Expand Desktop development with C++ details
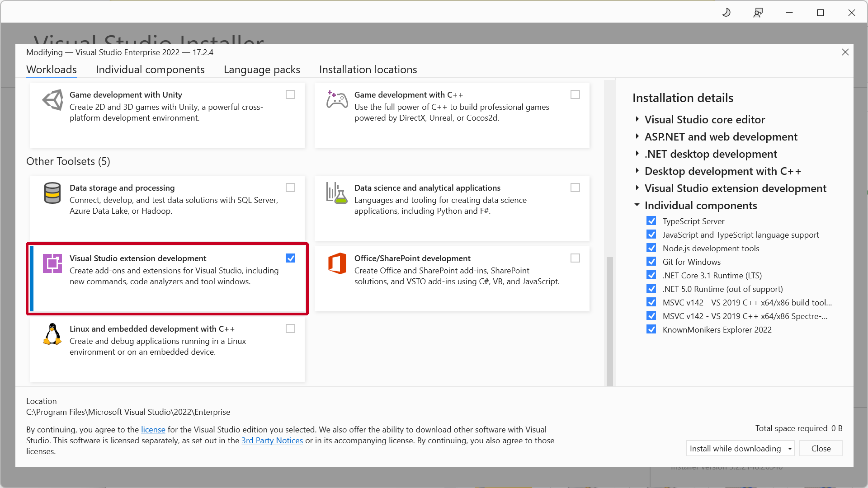The width and height of the screenshot is (868, 488). point(637,171)
